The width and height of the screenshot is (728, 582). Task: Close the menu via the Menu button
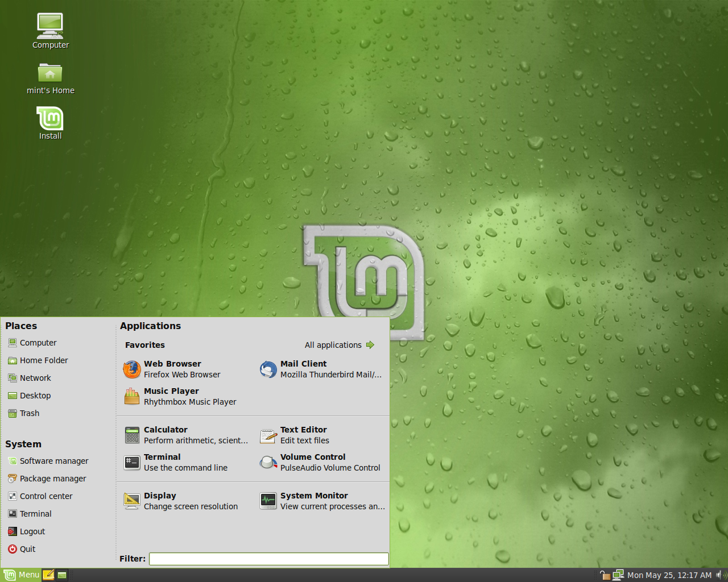point(22,575)
